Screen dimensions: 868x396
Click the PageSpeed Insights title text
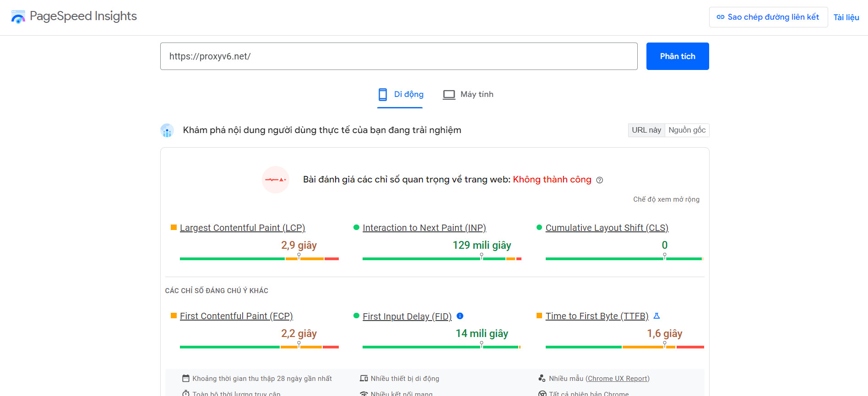coord(83,16)
